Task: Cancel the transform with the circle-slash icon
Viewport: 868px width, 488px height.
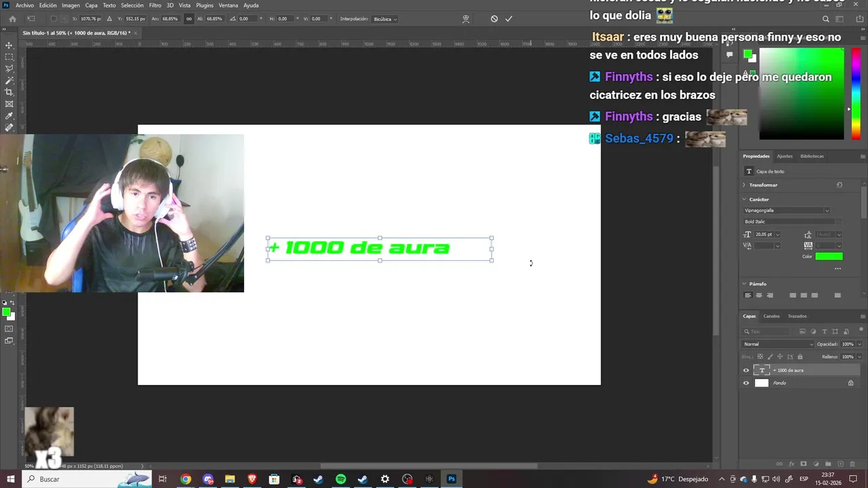Action: click(x=494, y=19)
